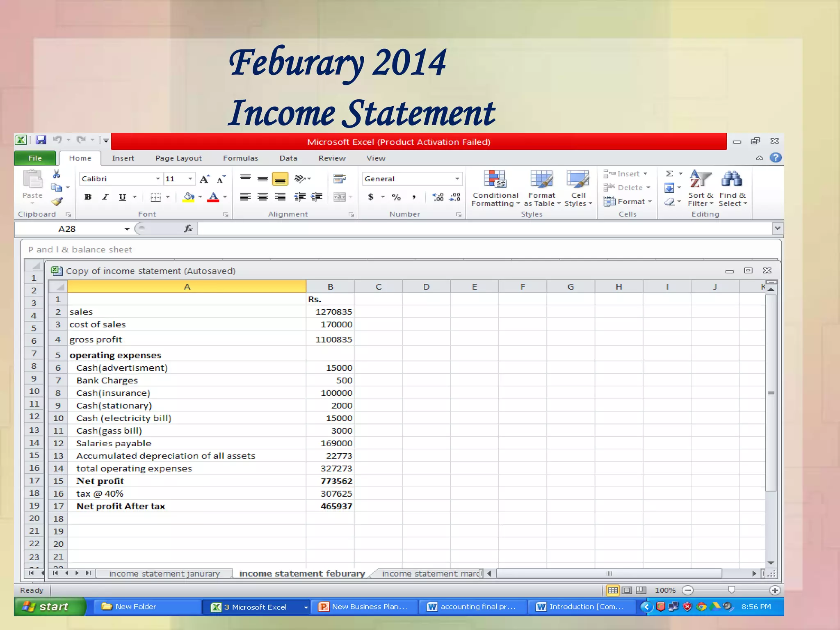Toggle Italic formatting

pos(105,197)
